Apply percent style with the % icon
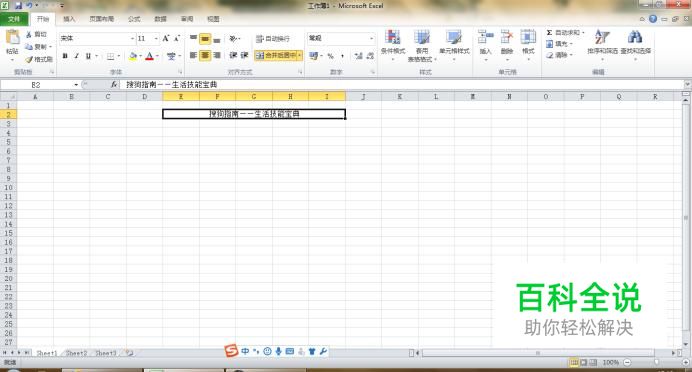Screen dimensions: 692x372 coord(331,56)
